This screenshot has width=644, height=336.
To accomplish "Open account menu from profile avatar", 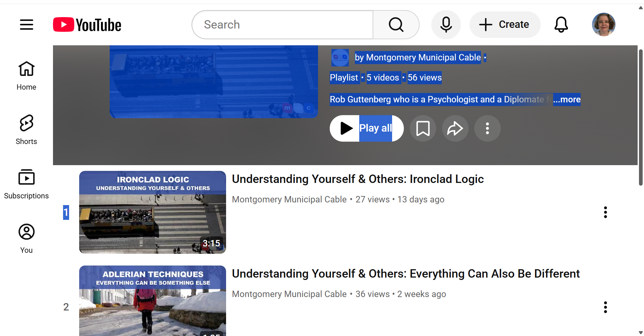I will click(x=604, y=25).
